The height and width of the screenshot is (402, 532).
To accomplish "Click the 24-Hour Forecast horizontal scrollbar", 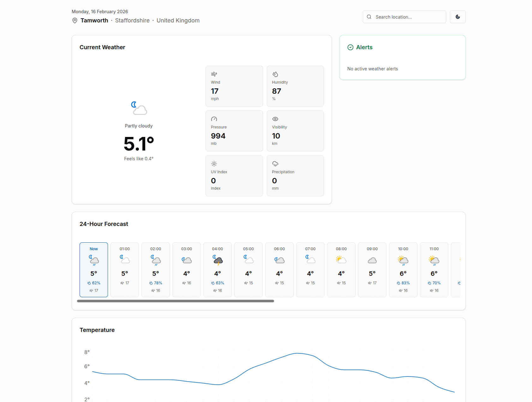I will tap(176, 301).
